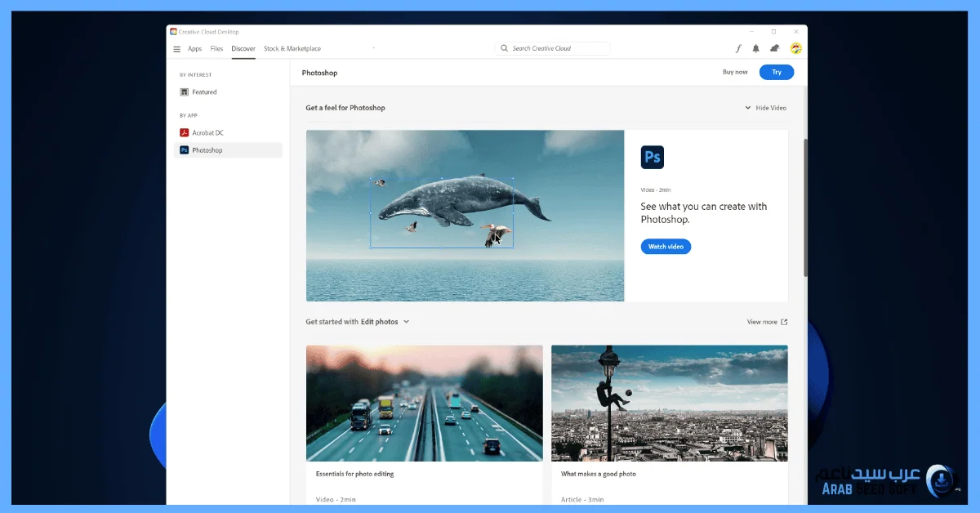Open the Stock & Marketplace tab
The image size is (980, 513).
tap(292, 49)
